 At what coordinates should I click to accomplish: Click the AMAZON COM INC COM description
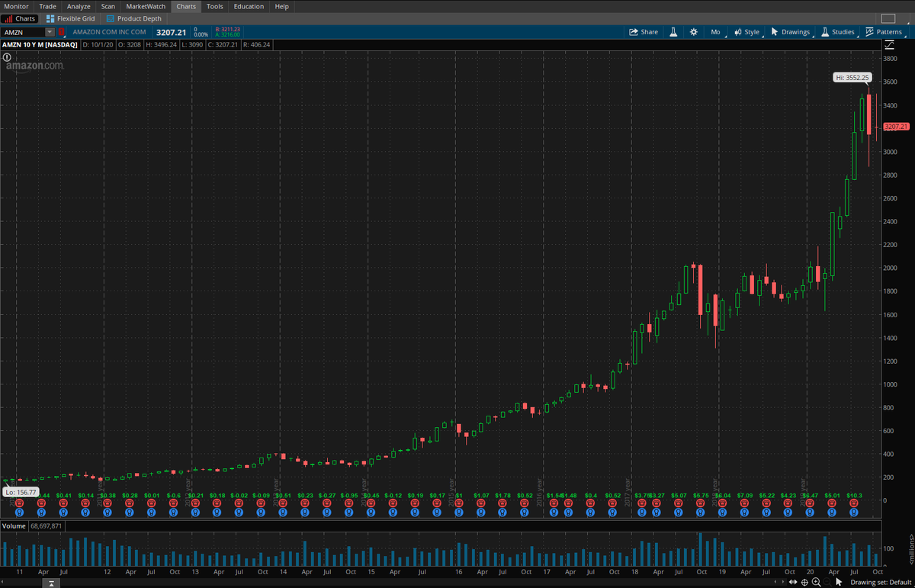tap(109, 32)
